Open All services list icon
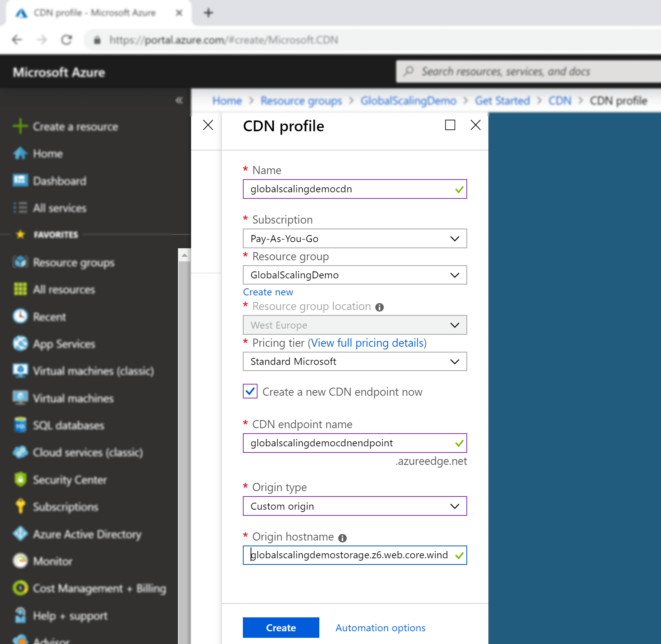The height and width of the screenshot is (644, 661). pyautogui.click(x=20, y=208)
